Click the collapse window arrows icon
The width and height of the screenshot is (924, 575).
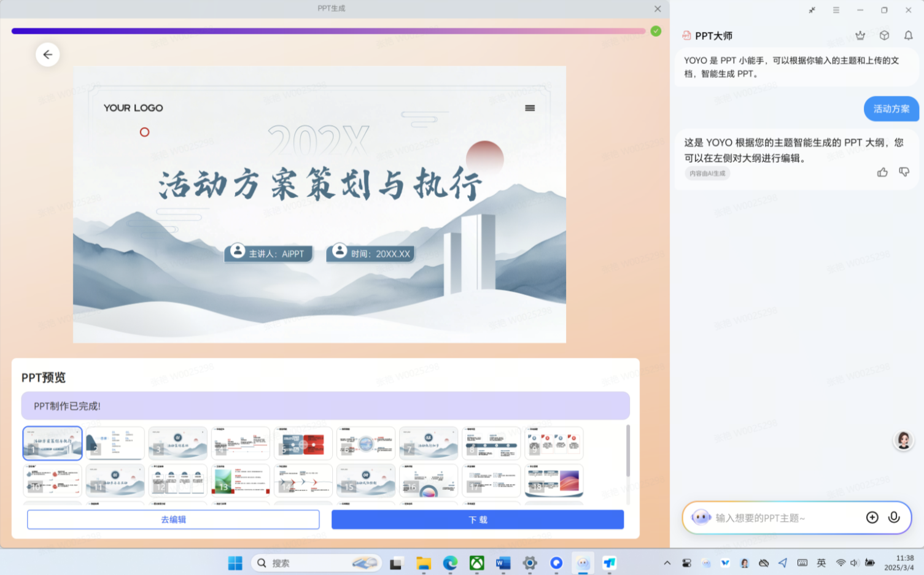812,10
